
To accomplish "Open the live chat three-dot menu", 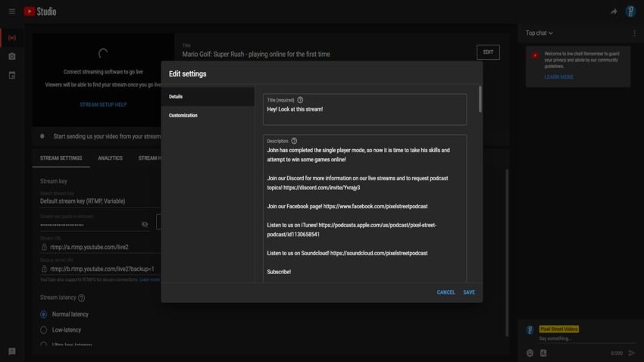I will click(635, 33).
